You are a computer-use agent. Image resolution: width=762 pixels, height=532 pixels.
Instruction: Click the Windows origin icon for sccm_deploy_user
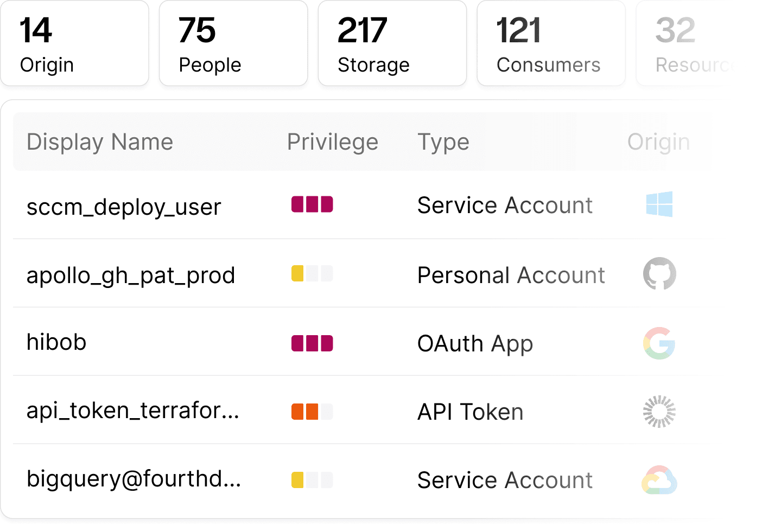coord(659,204)
